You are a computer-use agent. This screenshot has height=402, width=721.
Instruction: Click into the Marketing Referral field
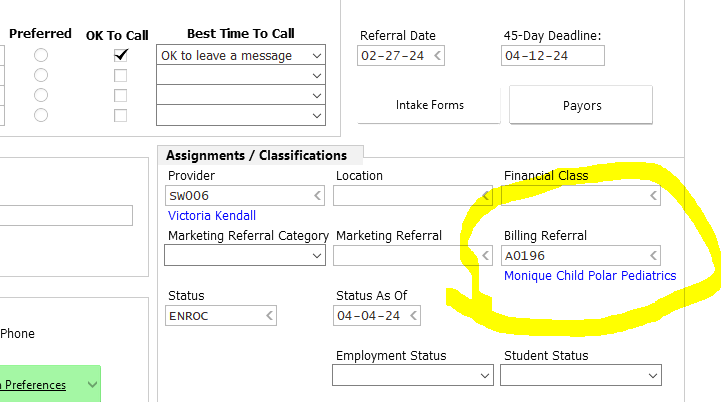click(x=405, y=256)
